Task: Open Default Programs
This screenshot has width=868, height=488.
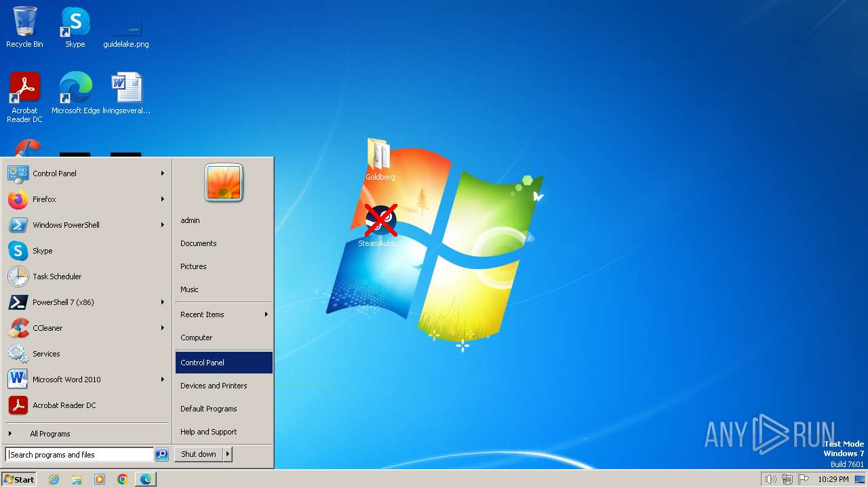Action: (224, 409)
